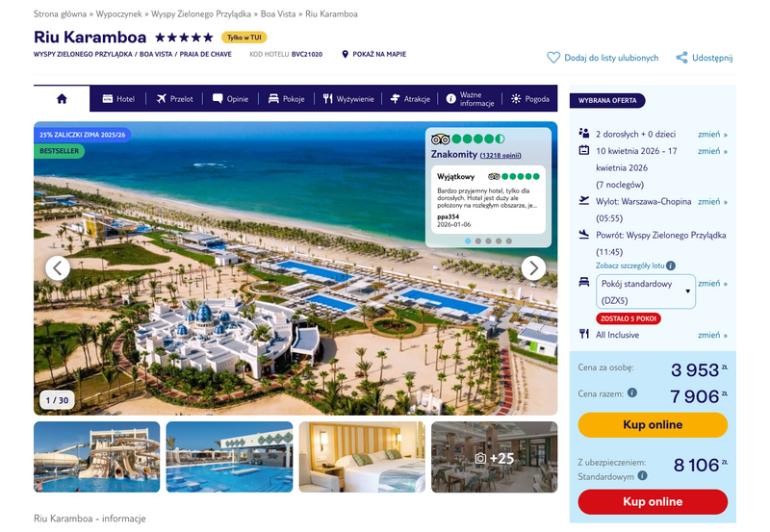Change travelers via zmień link
Image resolution: width=770 pixels, height=532 pixels.
712,134
